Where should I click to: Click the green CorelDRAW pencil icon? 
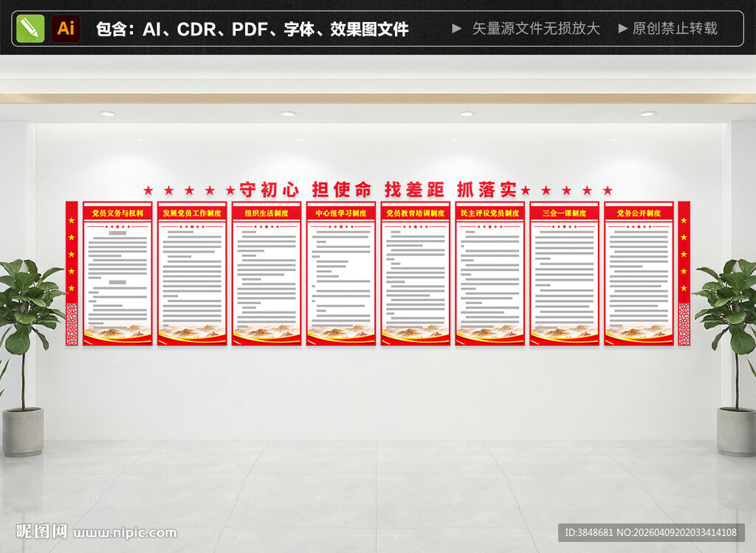click(30, 29)
